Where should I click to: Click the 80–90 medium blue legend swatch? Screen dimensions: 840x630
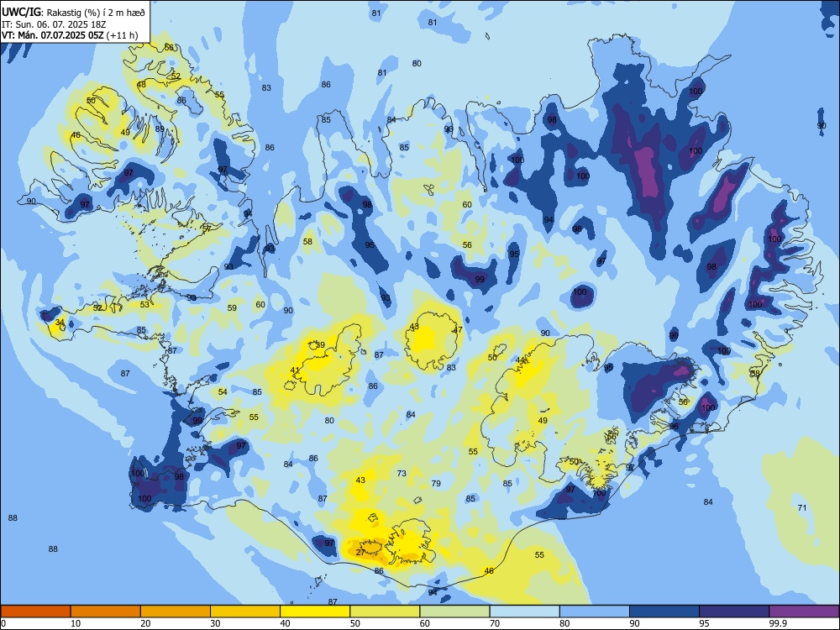point(595,612)
